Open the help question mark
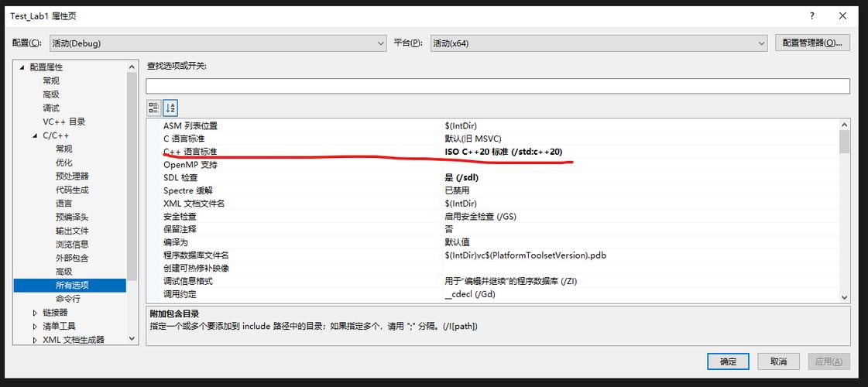Viewport: 868px width, 387px height. click(811, 16)
